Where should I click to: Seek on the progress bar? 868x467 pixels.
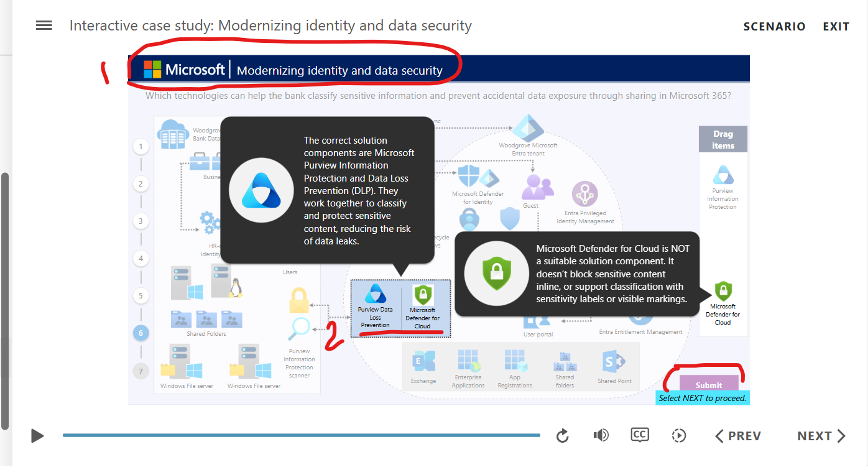tap(301, 435)
